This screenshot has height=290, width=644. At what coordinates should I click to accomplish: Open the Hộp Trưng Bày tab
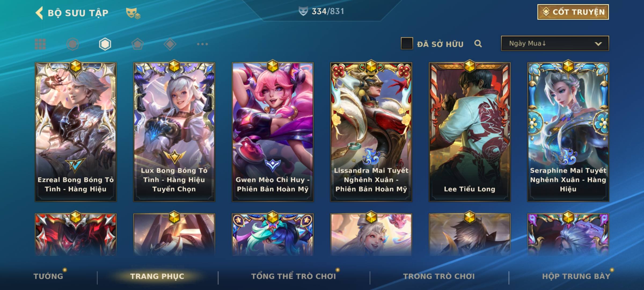click(576, 276)
